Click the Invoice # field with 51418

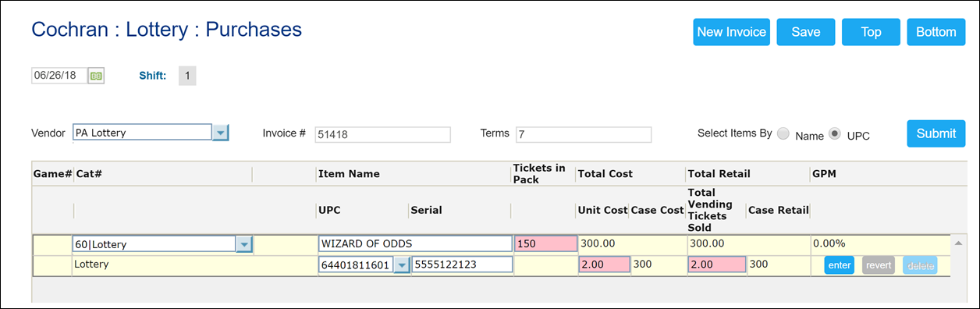pyautogui.click(x=382, y=135)
